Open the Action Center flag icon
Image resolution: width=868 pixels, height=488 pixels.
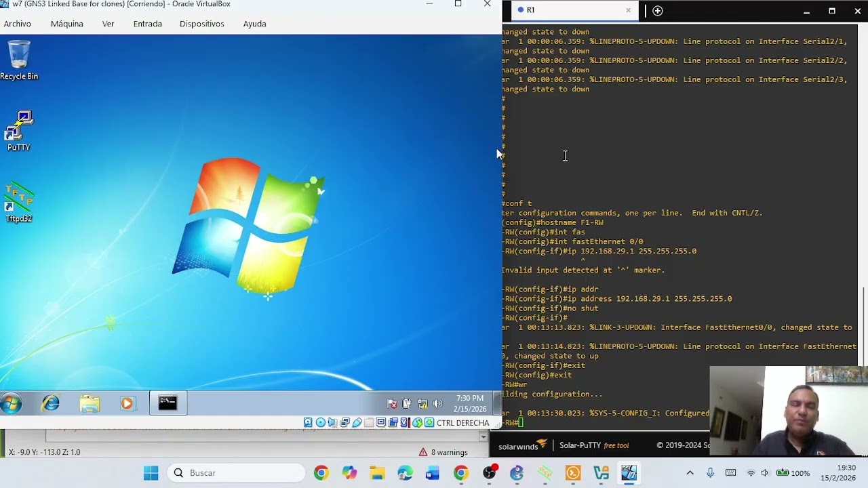(392, 404)
